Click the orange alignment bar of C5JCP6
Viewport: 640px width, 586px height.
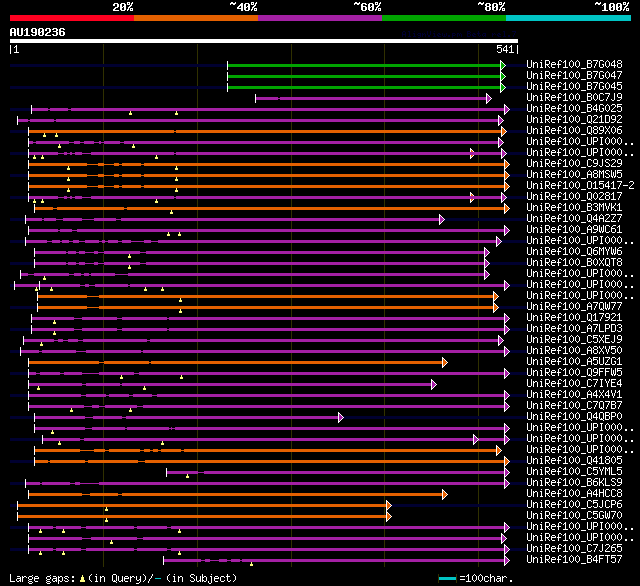pyautogui.click(x=202, y=506)
